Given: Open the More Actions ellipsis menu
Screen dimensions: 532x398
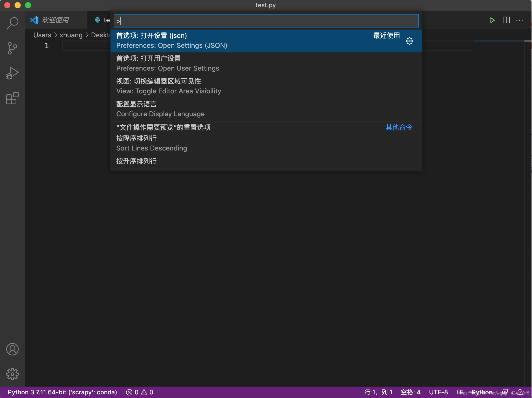Looking at the screenshot, I should (520, 20).
